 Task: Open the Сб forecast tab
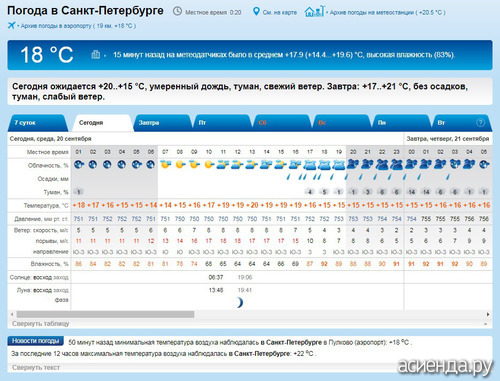[282, 123]
